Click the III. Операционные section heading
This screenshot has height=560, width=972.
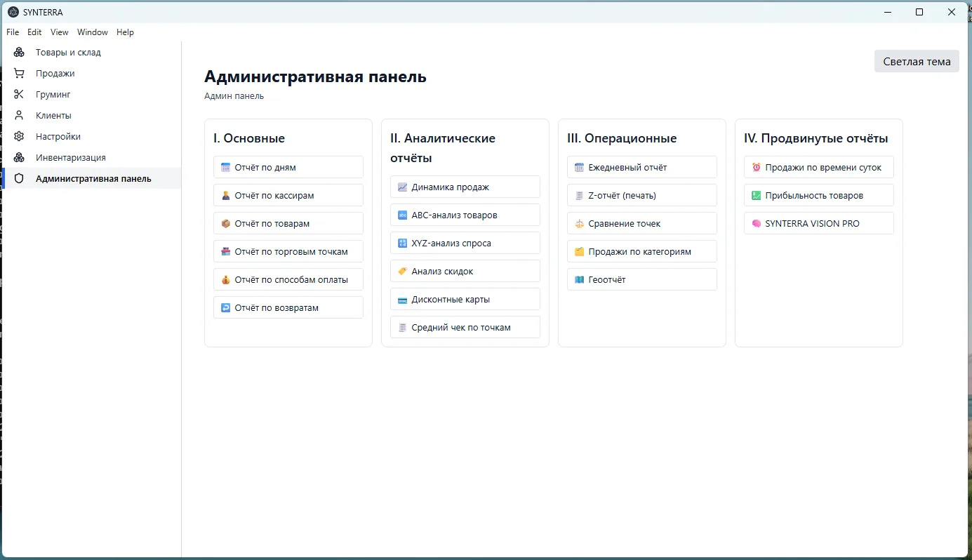click(x=622, y=138)
